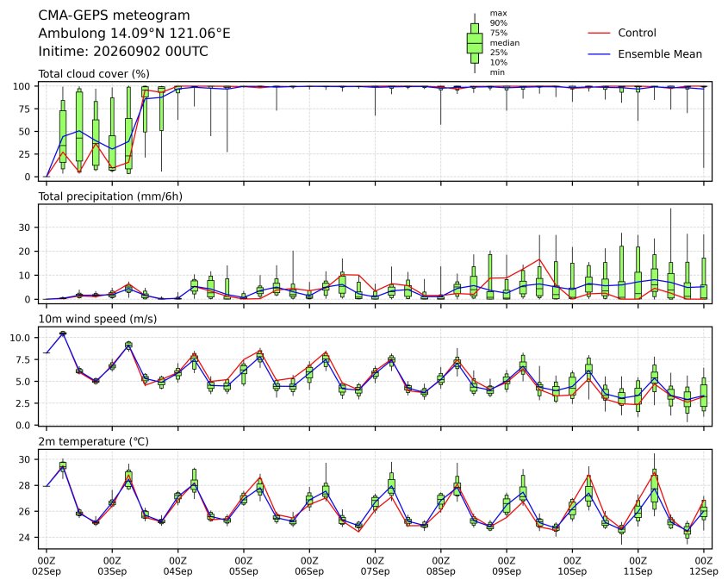Click the red Control legend line

point(599,33)
